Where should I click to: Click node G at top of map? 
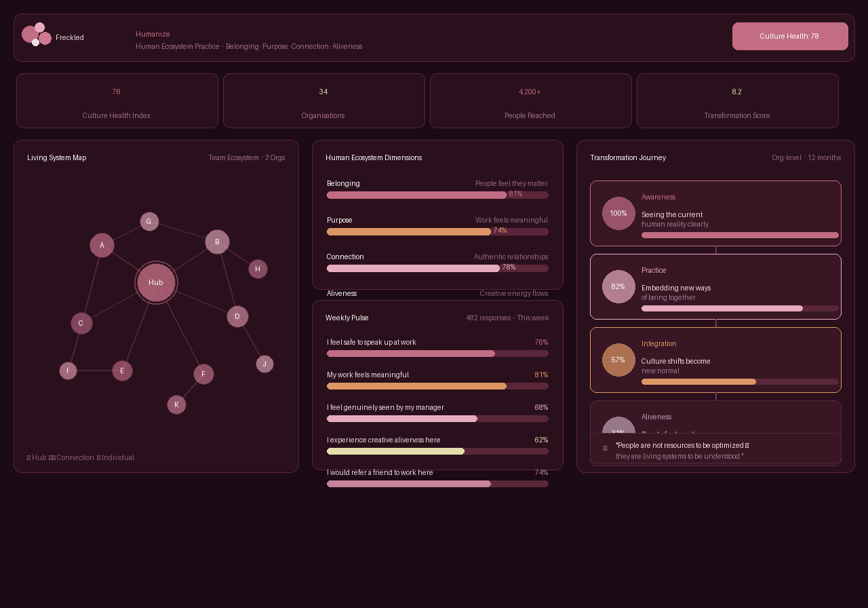coord(149,221)
